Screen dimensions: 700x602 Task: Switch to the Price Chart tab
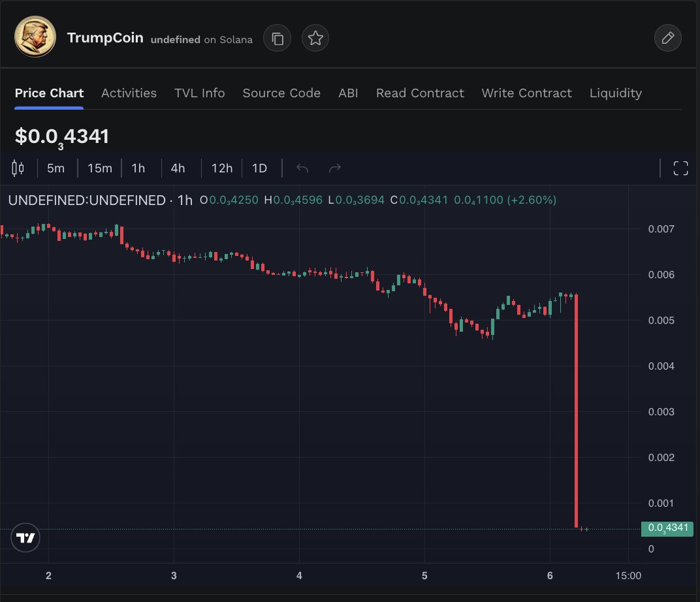49,93
